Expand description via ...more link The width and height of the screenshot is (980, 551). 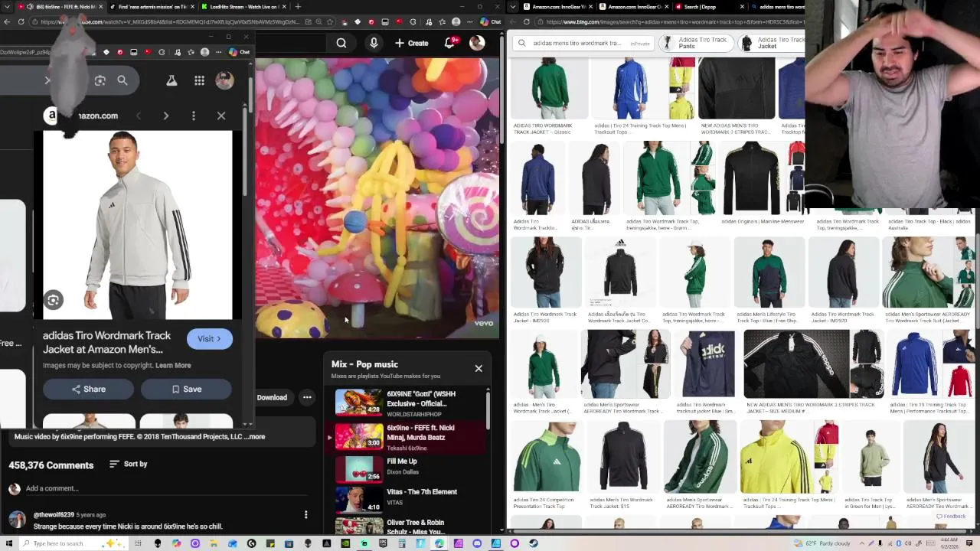pyautogui.click(x=254, y=437)
